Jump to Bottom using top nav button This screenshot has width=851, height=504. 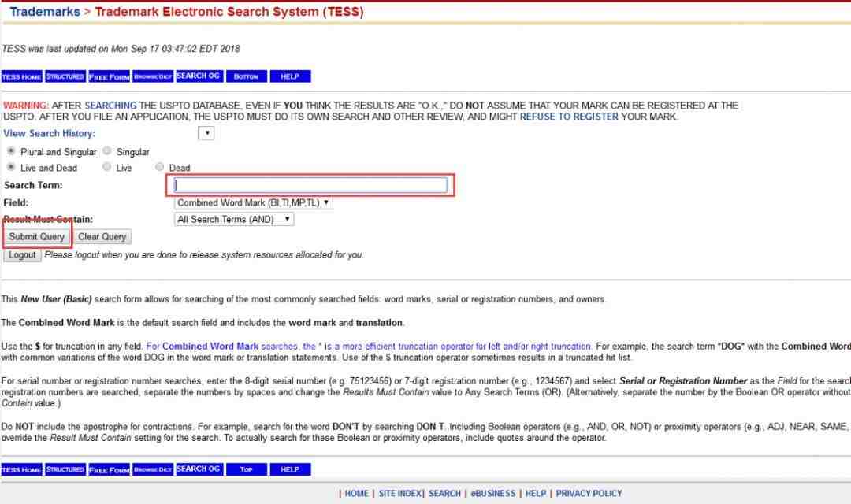tap(247, 76)
